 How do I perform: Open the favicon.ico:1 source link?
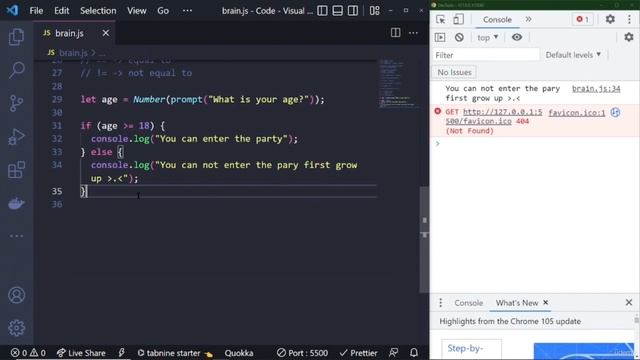click(x=576, y=113)
